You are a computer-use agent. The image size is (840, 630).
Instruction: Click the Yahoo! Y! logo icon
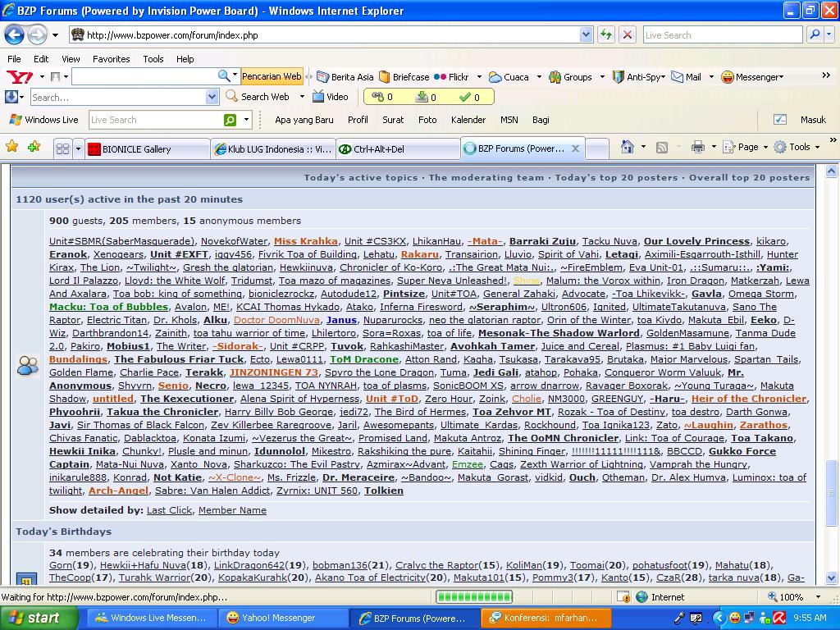click(x=20, y=76)
